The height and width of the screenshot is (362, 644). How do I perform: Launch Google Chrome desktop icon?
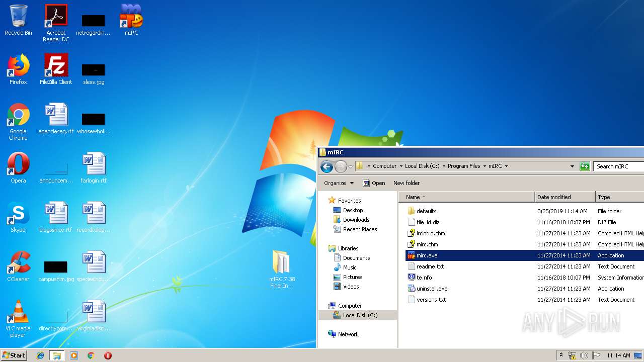(x=18, y=122)
